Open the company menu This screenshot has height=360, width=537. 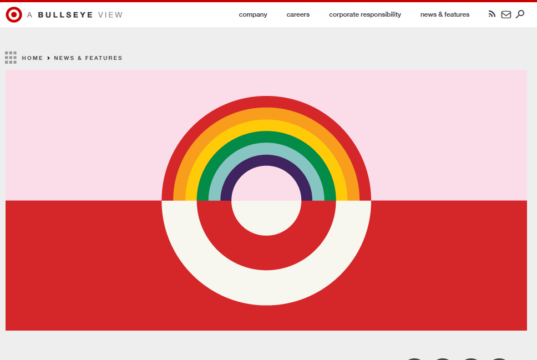pyautogui.click(x=253, y=15)
